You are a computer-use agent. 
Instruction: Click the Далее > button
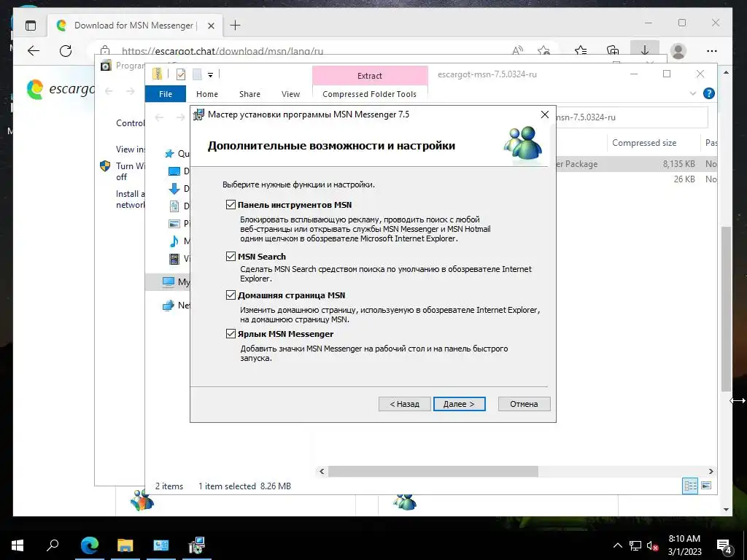click(x=460, y=404)
